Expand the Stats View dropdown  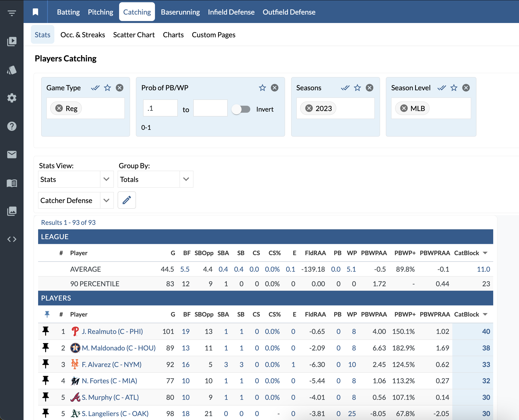tap(106, 179)
